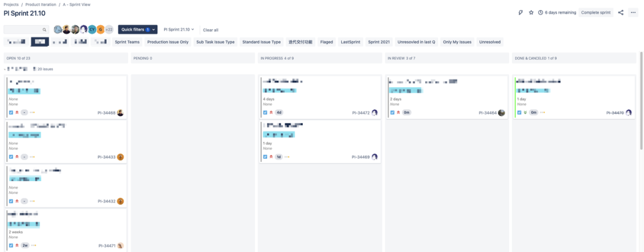Image resolution: width=644 pixels, height=252 pixels.
Task: Show the +22 additional assignees
Action: pyautogui.click(x=109, y=29)
